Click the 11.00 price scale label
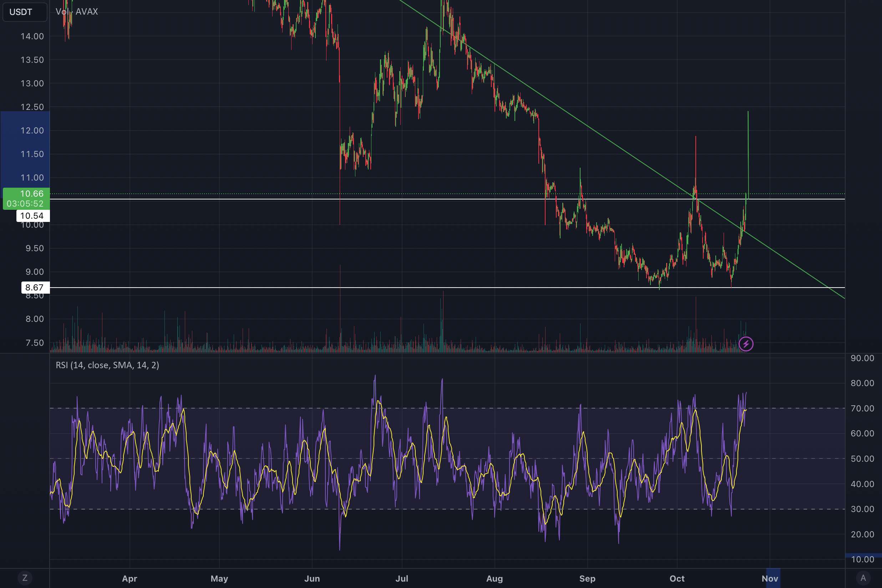Image resolution: width=882 pixels, height=588 pixels. point(32,178)
